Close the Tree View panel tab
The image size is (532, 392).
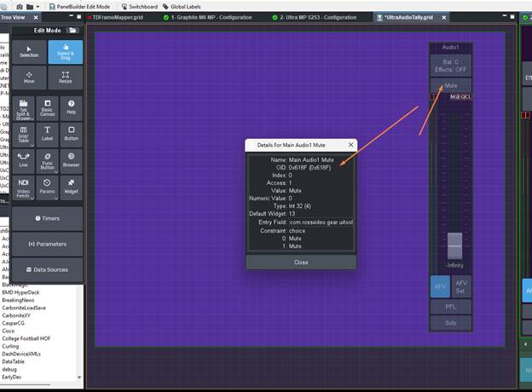tap(36, 17)
